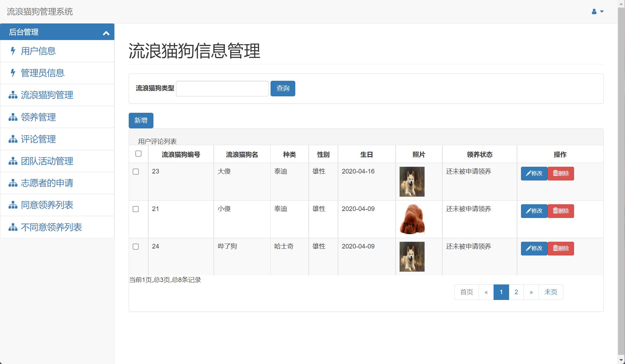Open the user account dropdown at top right
The image size is (625, 364).
coord(597,12)
